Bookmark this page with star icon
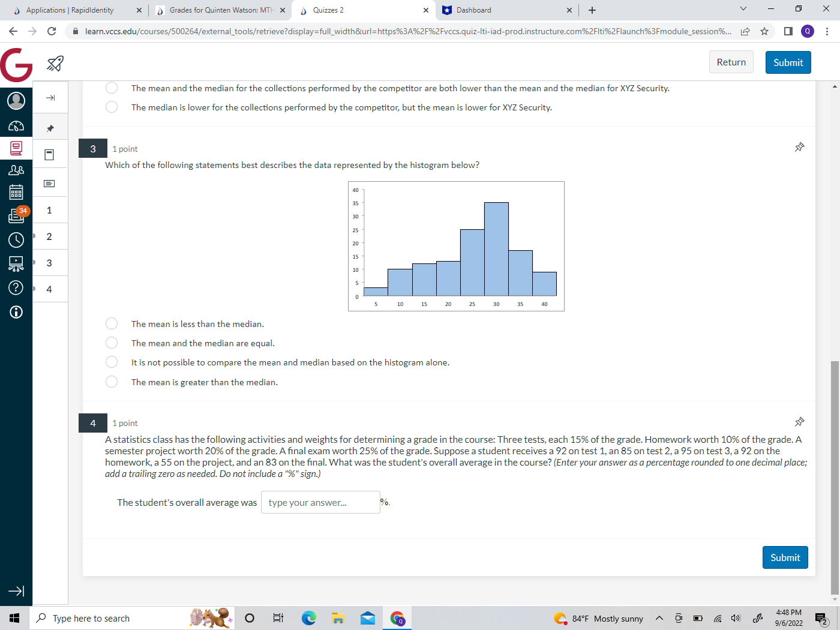Image resolution: width=840 pixels, height=630 pixels. [764, 31]
